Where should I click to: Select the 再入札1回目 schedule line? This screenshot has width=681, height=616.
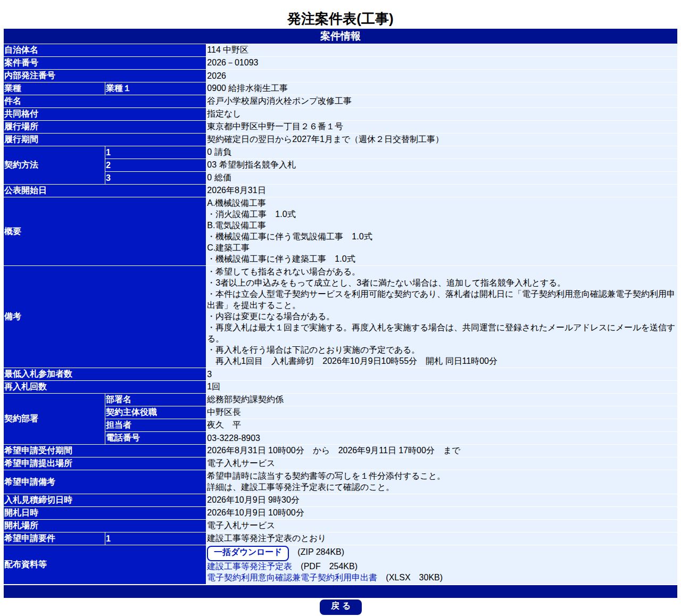pyautogui.click(x=356, y=361)
